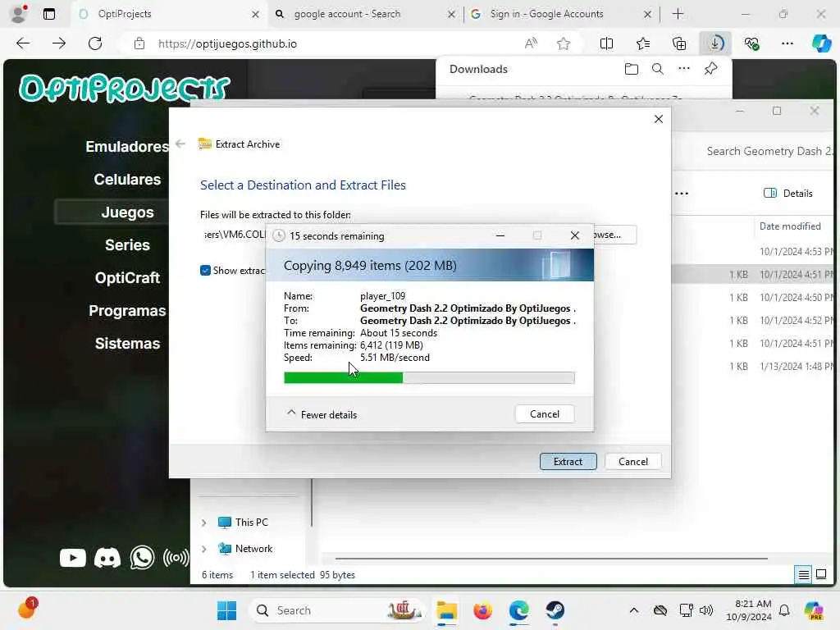
Task: Uncheck Show extracted files checkbox
Action: (205, 270)
